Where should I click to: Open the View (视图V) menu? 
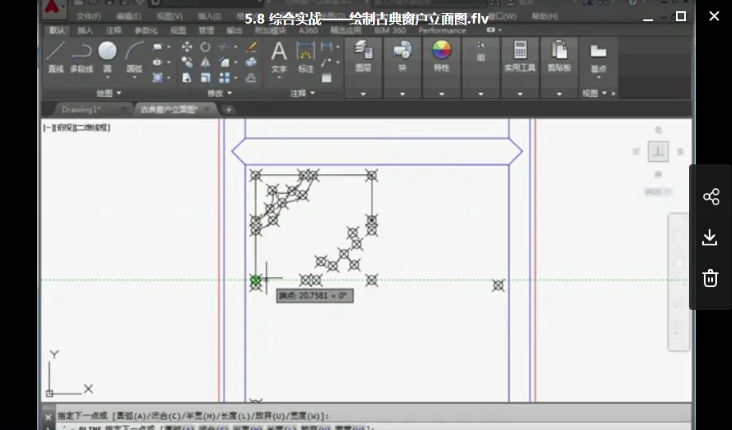click(x=169, y=16)
